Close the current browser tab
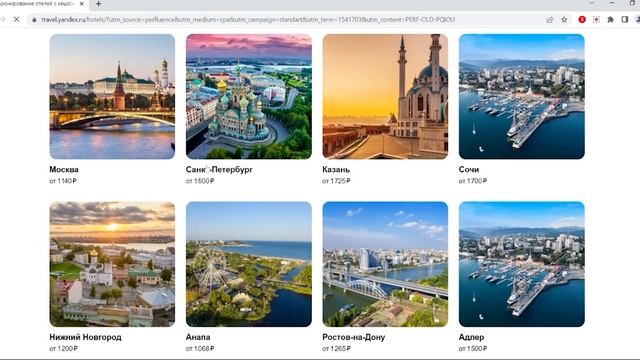This screenshot has height=360, width=640. coord(82,4)
